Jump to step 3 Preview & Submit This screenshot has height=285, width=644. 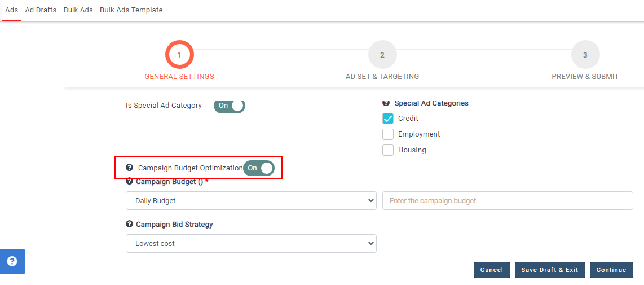[585, 55]
